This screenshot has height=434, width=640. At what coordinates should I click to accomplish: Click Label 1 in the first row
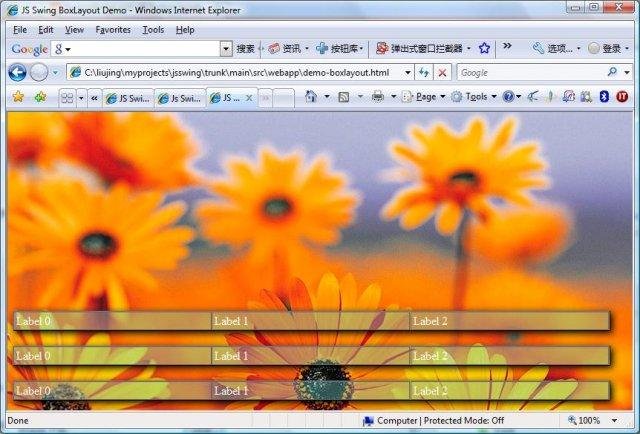tap(231, 321)
